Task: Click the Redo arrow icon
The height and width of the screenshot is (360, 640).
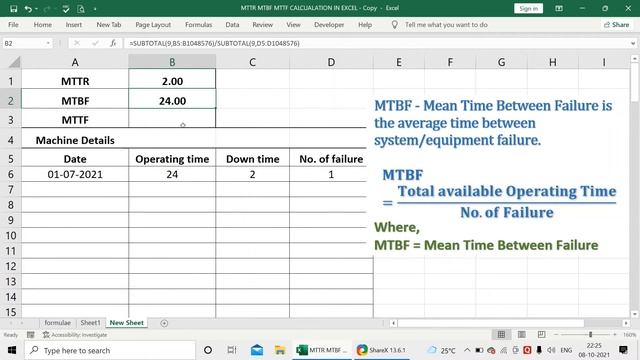Action: pyautogui.click(x=47, y=9)
